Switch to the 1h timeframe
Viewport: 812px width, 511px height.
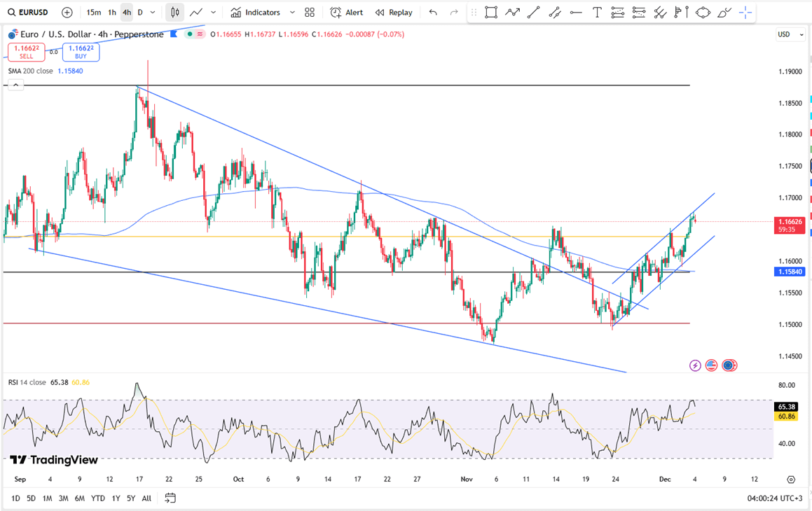(111, 13)
